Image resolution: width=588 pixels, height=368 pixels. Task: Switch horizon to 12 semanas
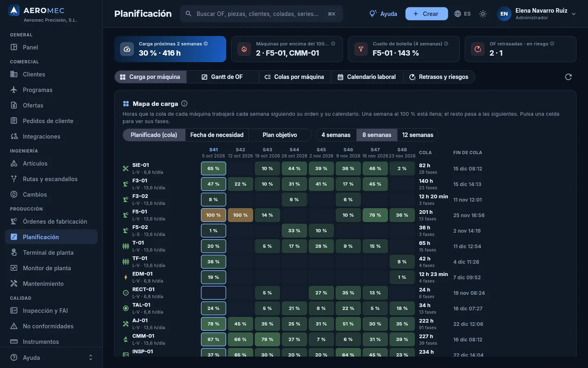pyautogui.click(x=418, y=135)
